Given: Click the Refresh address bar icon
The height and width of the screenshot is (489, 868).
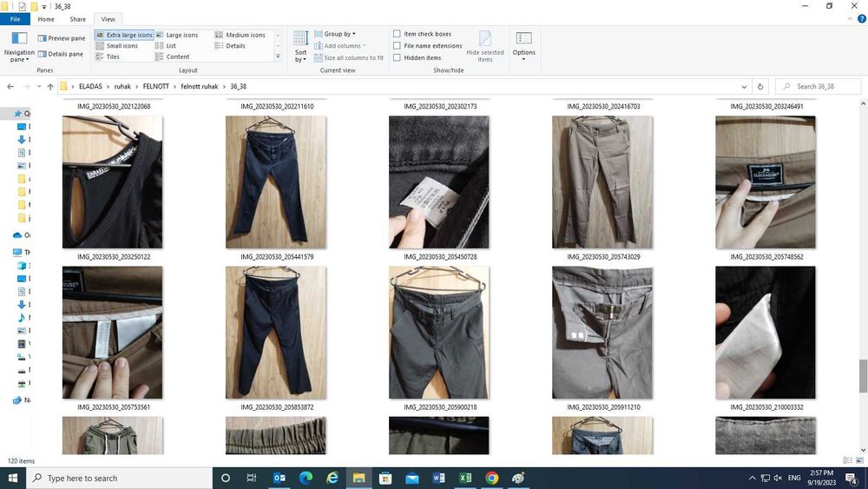Looking at the screenshot, I should 760,87.
